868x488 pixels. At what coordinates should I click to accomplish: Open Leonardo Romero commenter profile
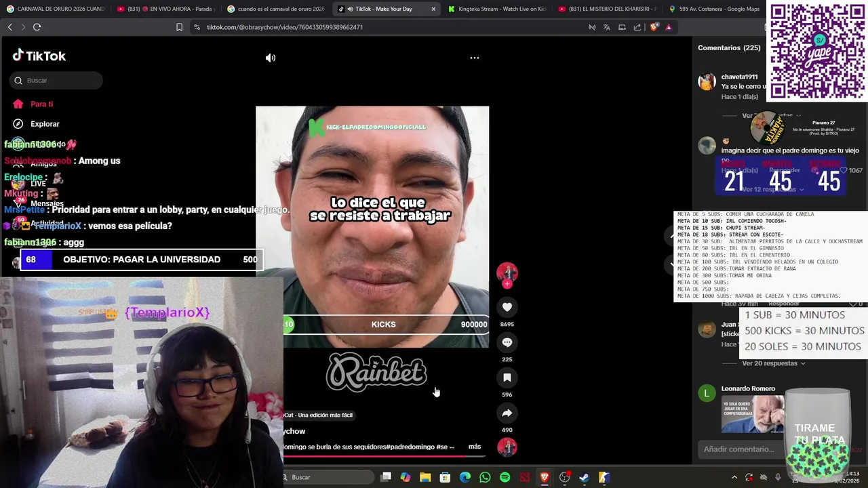coord(748,388)
